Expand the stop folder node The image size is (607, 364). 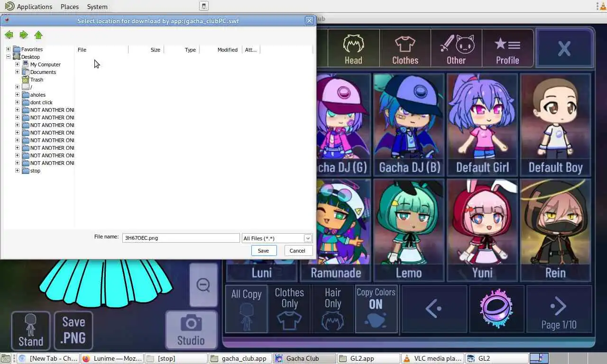[18, 171]
